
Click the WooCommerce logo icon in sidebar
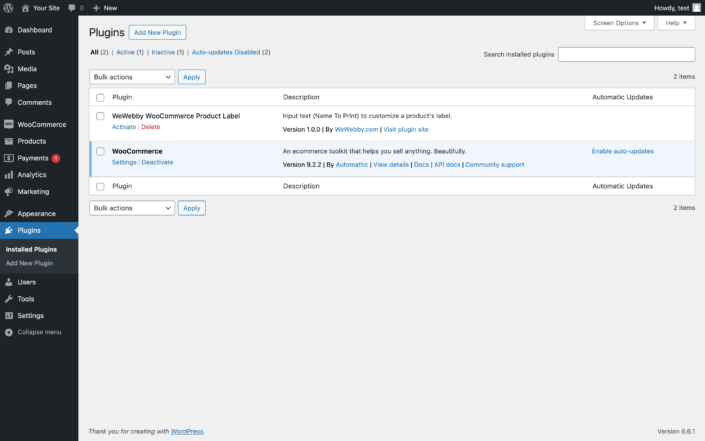tap(9, 125)
